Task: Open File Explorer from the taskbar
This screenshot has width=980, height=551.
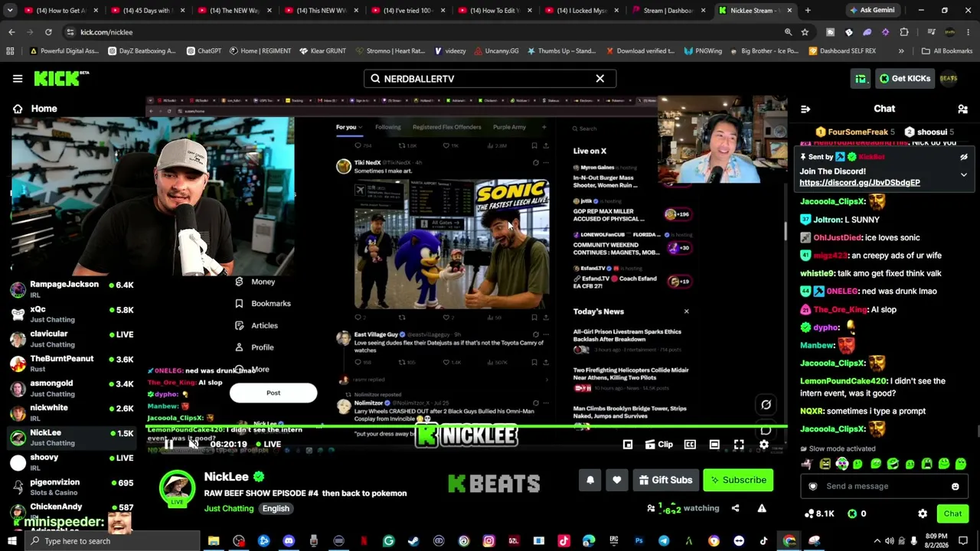Action: (x=214, y=541)
